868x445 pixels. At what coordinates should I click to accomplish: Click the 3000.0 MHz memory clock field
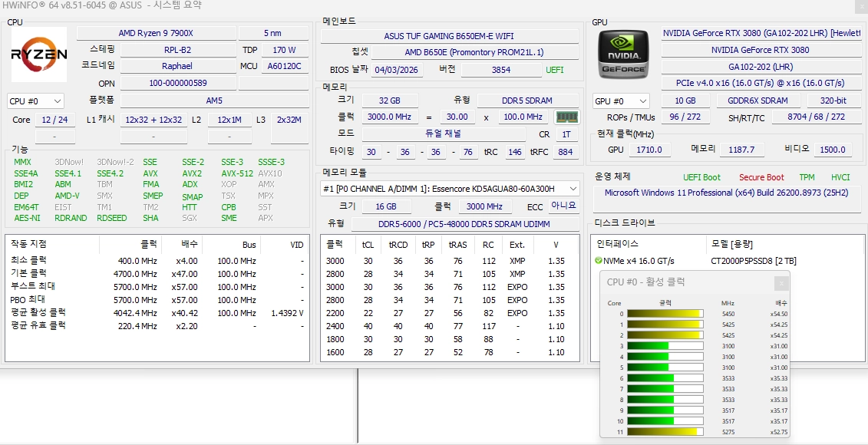391,117
